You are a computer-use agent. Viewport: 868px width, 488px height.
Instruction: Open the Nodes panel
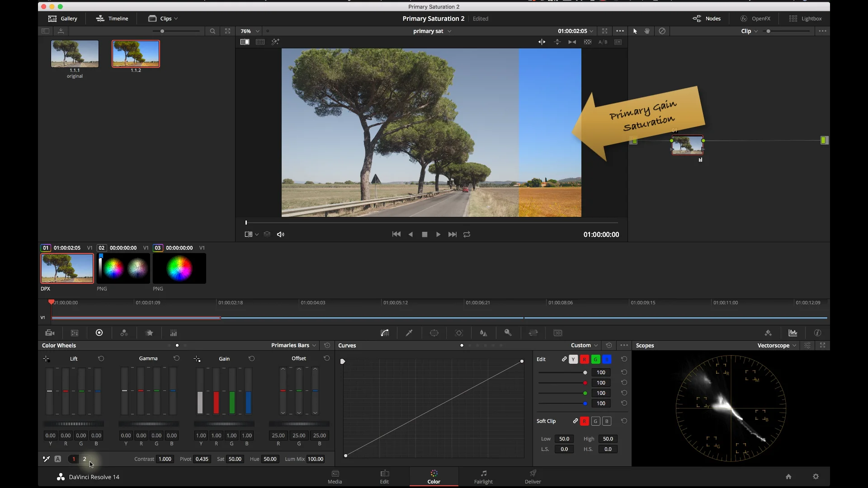pos(707,19)
